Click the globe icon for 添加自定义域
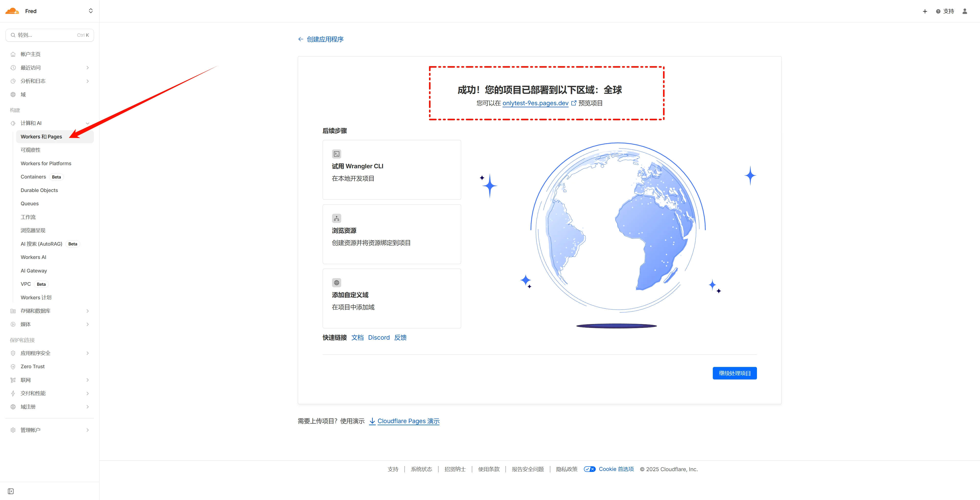 point(336,283)
